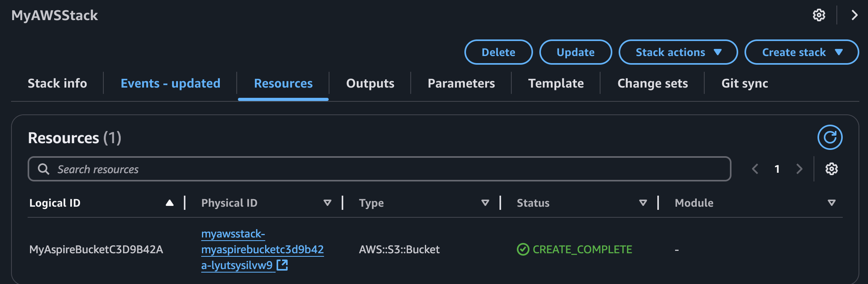The height and width of the screenshot is (284, 868).
Task: Click the MyAWSStack title
Action: pos(54,15)
